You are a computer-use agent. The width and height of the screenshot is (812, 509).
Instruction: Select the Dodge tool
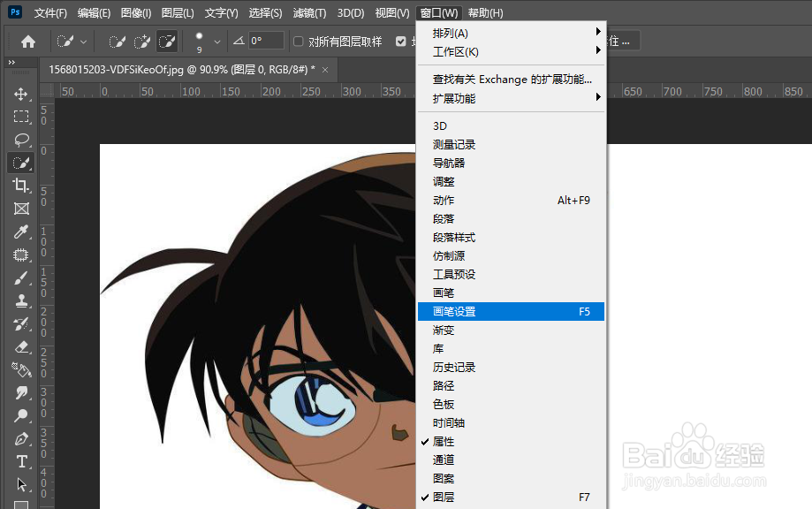pos(21,415)
